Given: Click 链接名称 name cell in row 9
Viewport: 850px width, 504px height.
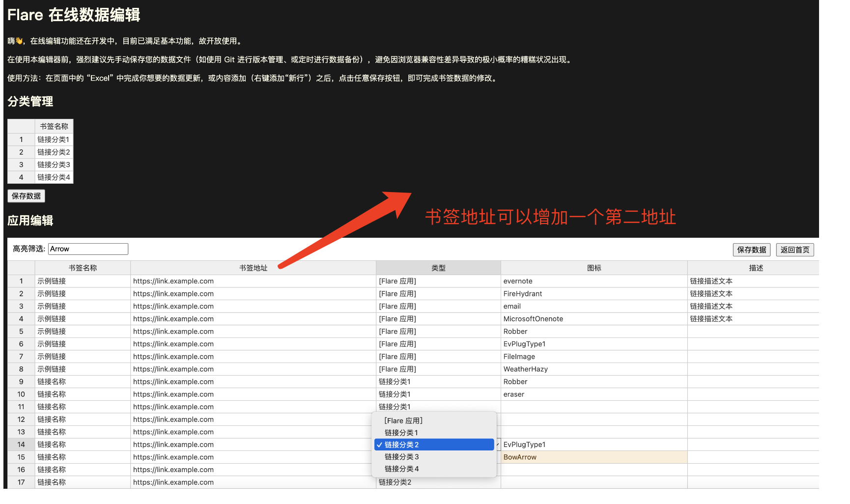Looking at the screenshot, I should [x=83, y=382].
